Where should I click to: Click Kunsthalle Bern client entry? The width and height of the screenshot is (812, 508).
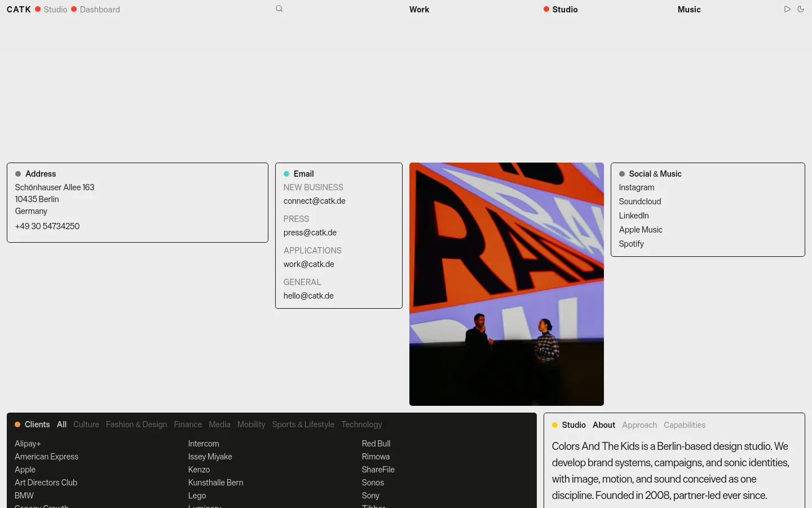216,483
